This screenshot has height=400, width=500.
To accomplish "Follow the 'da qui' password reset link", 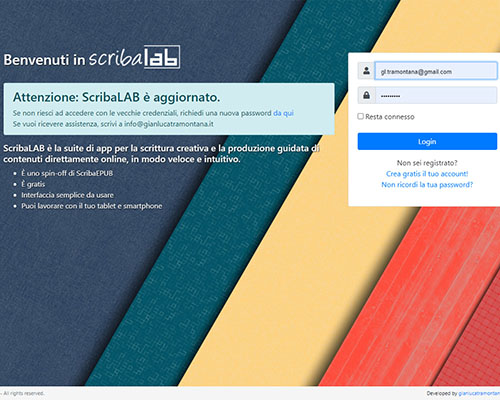I will (283, 113).
